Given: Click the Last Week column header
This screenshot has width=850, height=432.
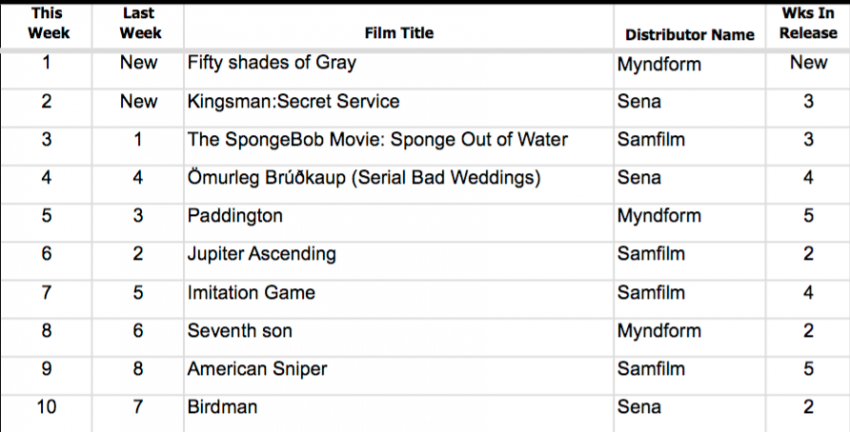Looking at the screenshot, I should [140, 23].
